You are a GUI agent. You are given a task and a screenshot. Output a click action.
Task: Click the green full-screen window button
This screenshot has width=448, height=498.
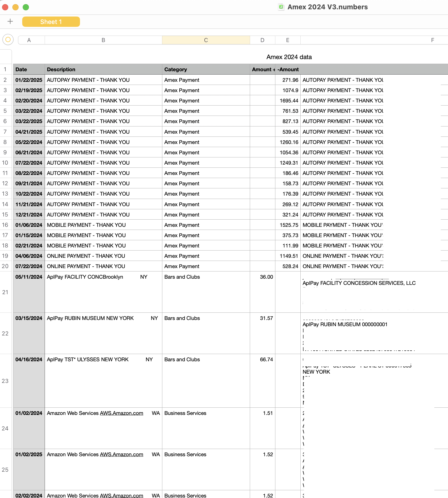[x=26, y=7]
